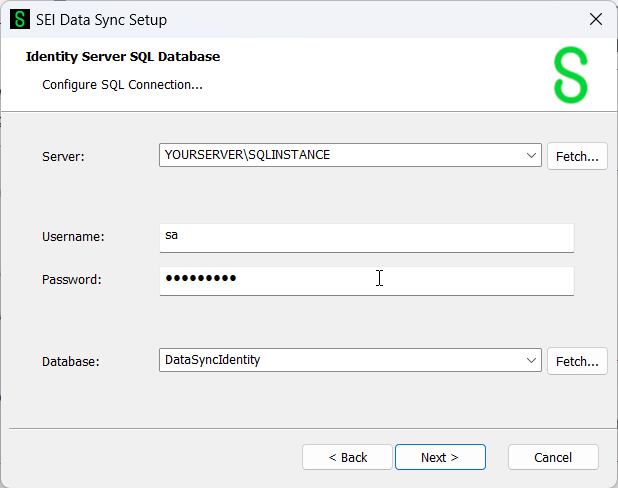The width and height of the screenshot is (618, 488).
Task: Close the SEI Data Sync Setup window
Action: click(x=595, y=19)
